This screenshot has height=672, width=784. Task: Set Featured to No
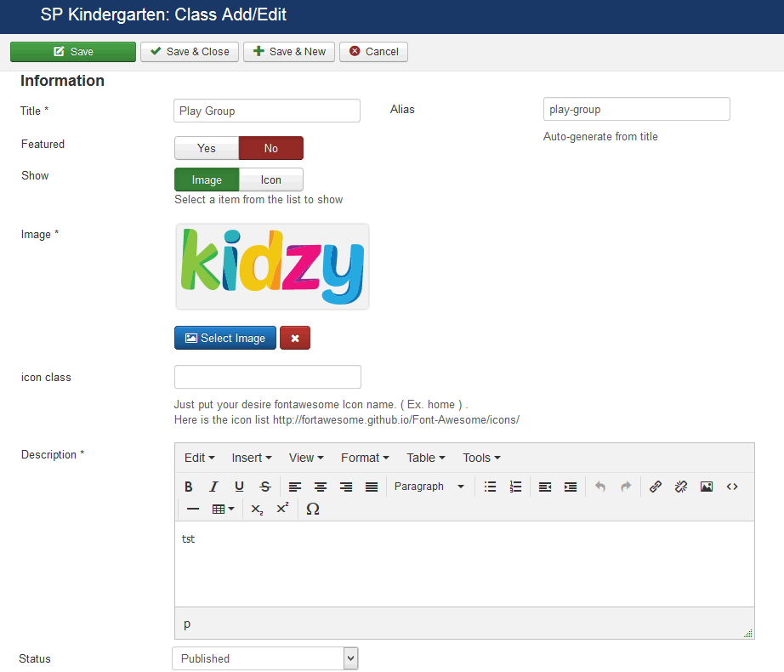(x=270, y=148)
